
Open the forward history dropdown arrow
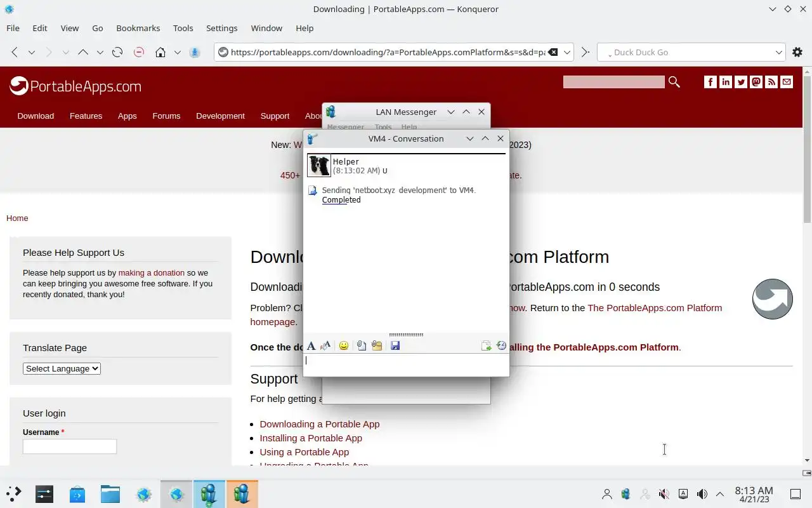[x=66, y=52]
